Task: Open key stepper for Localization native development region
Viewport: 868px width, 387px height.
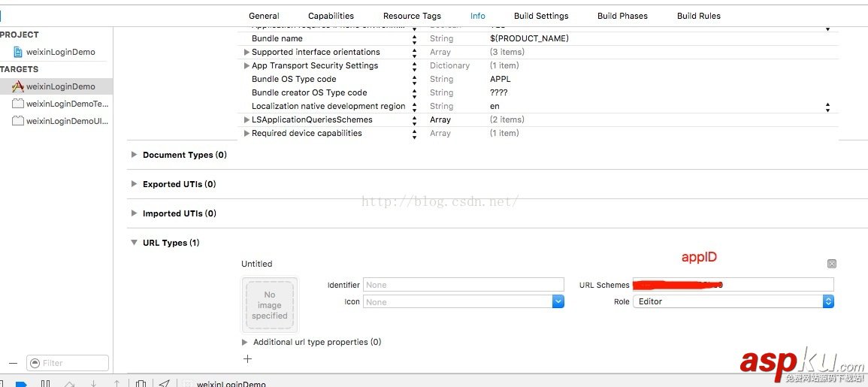Action: (x=414, y=106)
